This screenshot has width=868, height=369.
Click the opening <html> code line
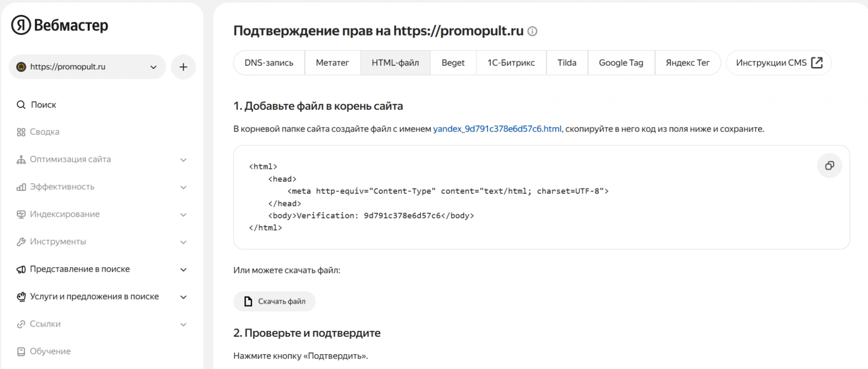(x=263, y=167)
